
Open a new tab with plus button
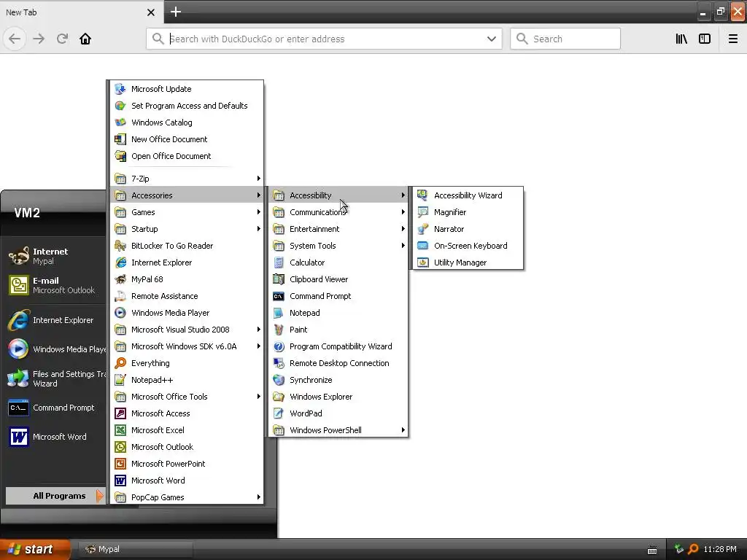tap(176, 12)
